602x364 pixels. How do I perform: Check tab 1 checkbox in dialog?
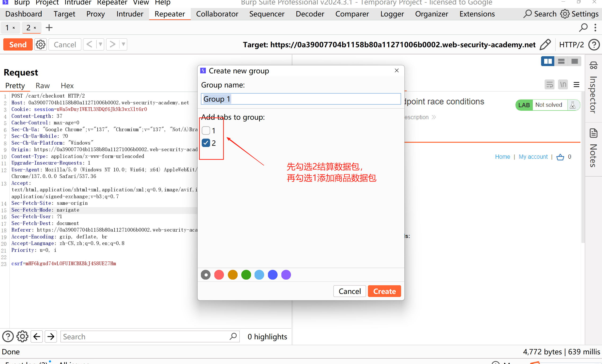coord(206,131)
